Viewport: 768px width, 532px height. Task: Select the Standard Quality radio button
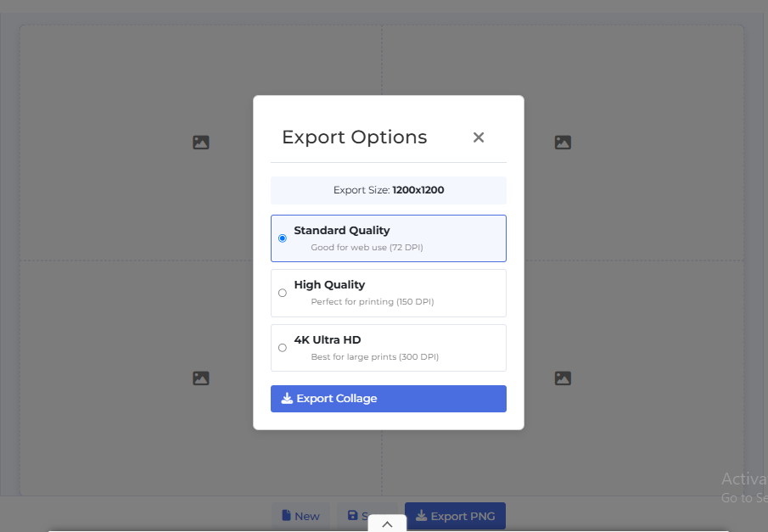pos(283,238)
